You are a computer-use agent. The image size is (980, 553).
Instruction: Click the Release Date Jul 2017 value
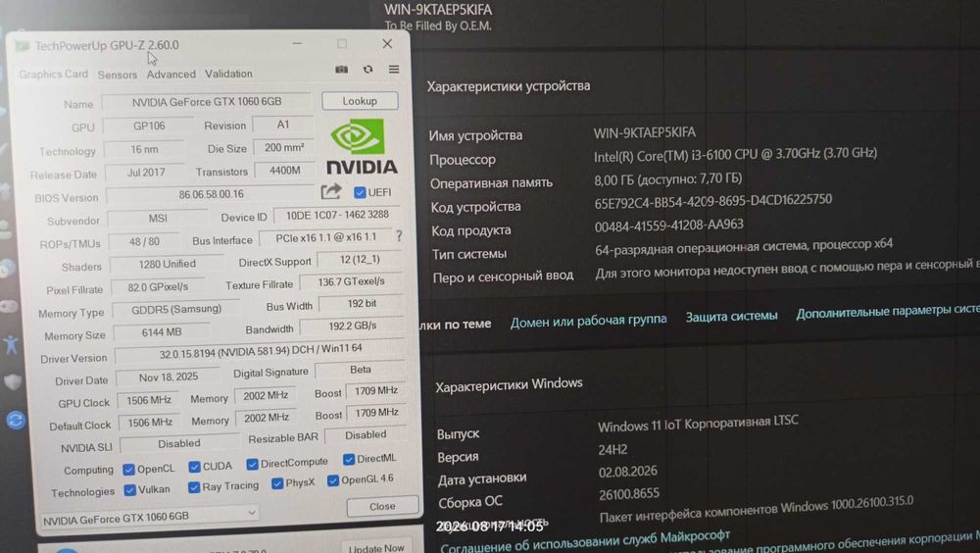pos(146,172)
